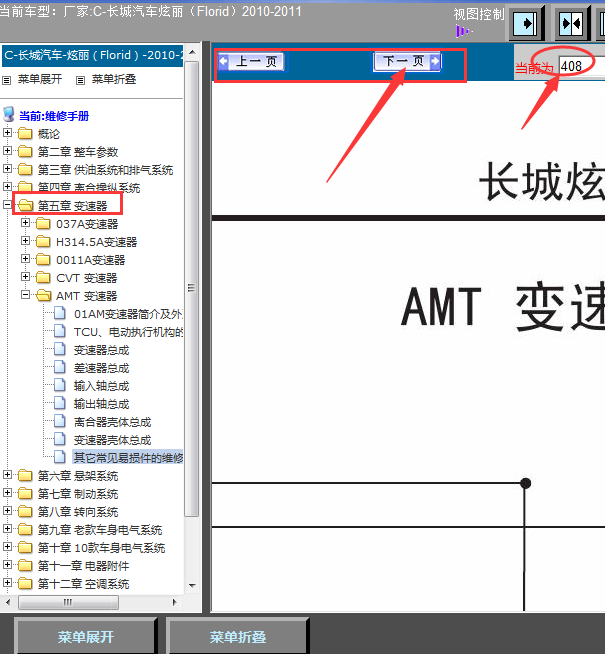Click the tree panel scroll-down arrow

point(192,586)
